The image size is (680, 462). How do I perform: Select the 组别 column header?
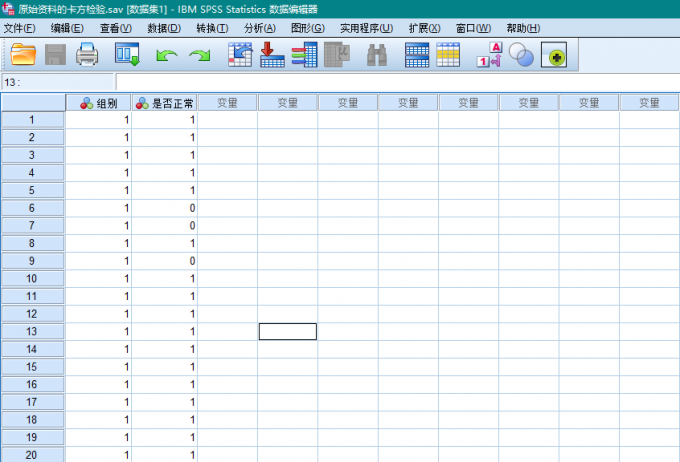98,103
